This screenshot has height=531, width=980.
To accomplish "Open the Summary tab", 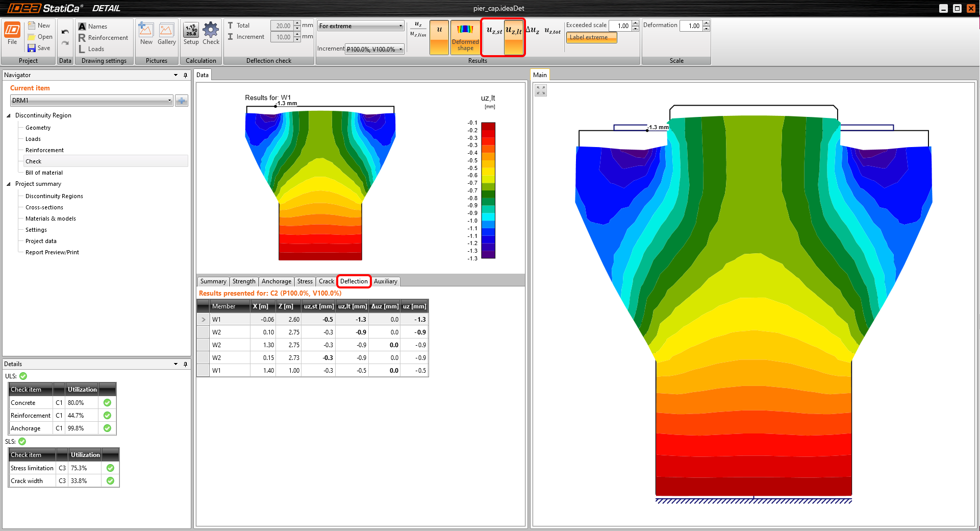I will (x=213, y=281).
